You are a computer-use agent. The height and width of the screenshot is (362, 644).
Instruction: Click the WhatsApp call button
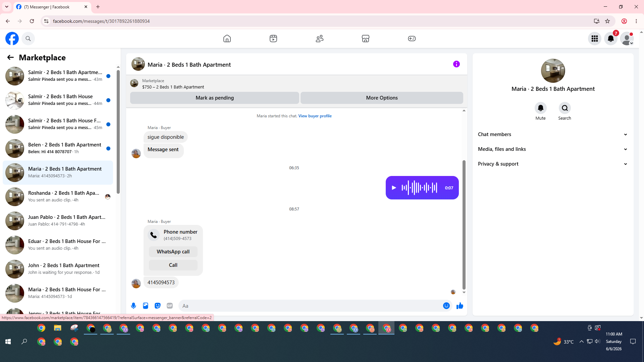(x=173, y=252)
